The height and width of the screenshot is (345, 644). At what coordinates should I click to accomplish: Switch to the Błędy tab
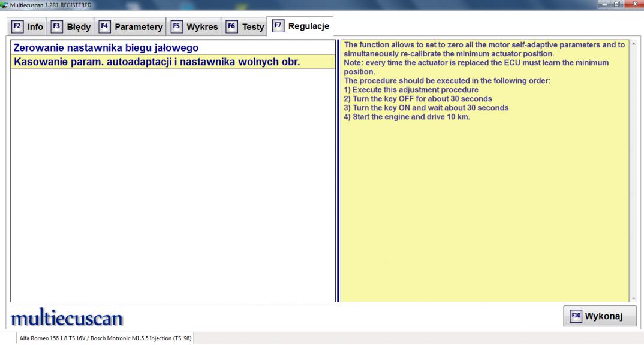pyautogui.click(x=70, y=27)
